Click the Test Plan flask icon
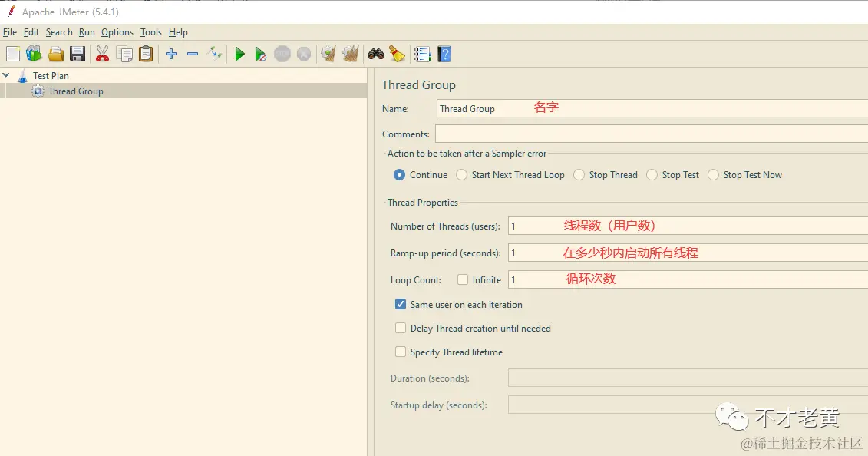 pos(23,76)
